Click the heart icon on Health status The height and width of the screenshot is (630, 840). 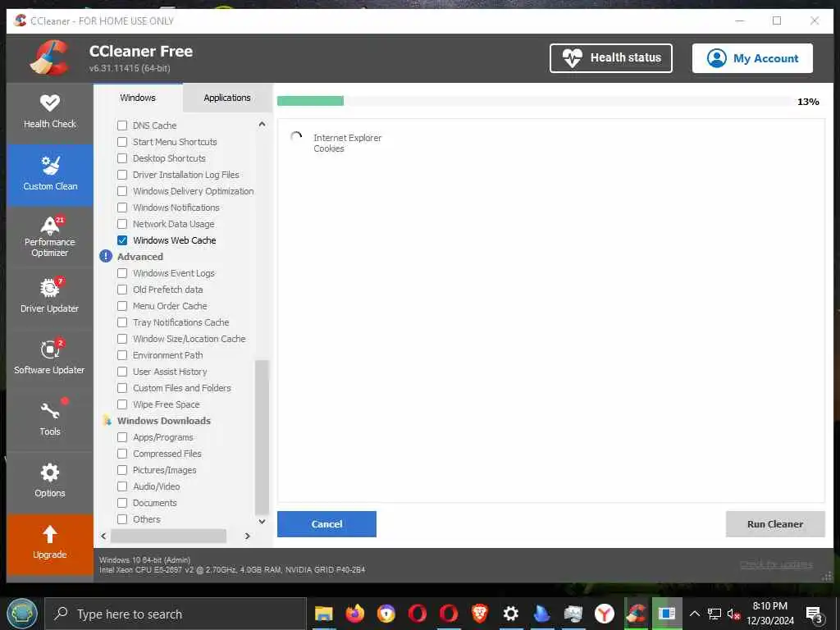click(x=572, y=57)
